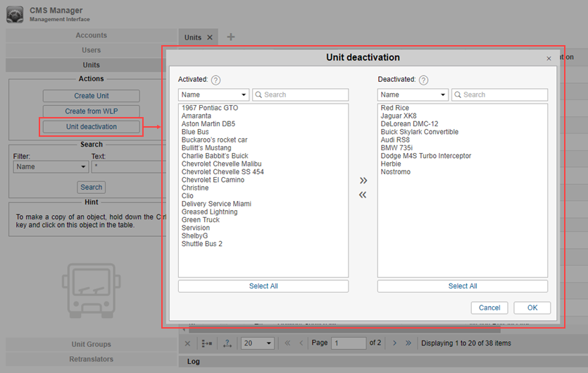Select 'Green Truck' unit
Screen dimensions: 588x373
[x=201, y=220]
